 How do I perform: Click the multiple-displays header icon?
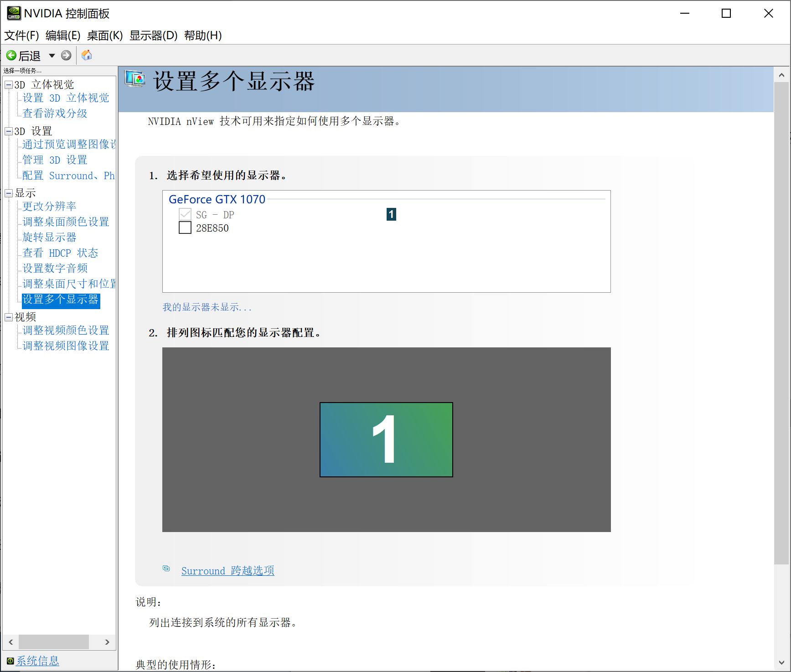135,79
